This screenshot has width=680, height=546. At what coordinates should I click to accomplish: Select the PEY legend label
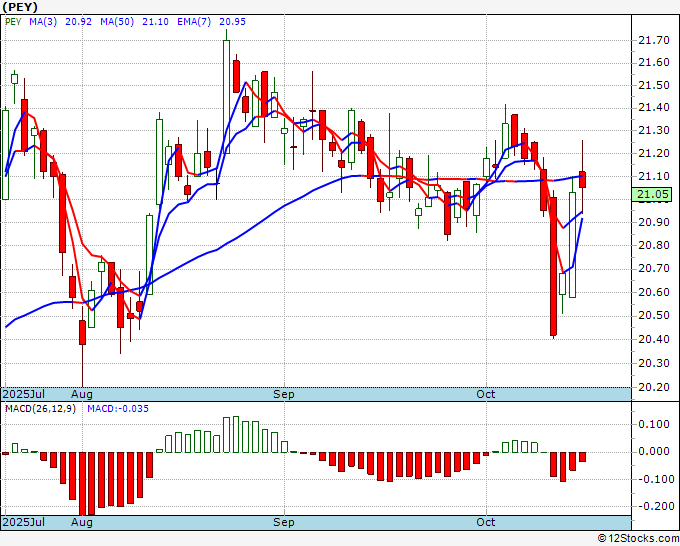click(13, 22)
